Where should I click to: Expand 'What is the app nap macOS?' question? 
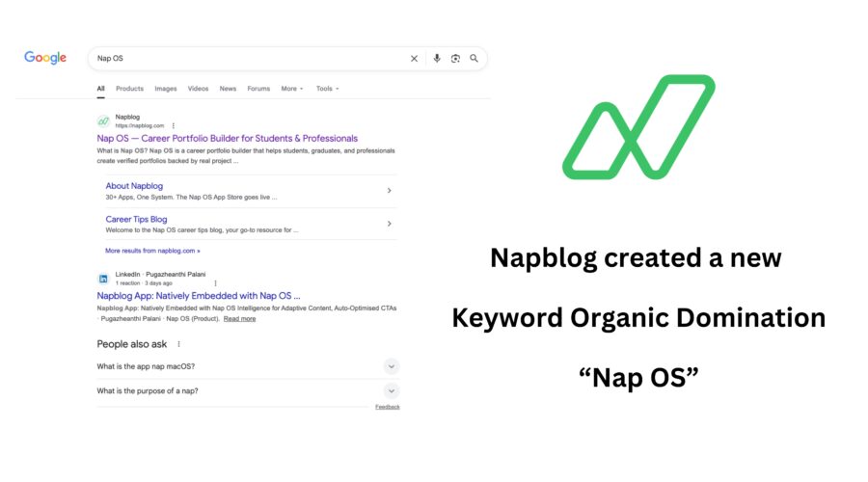[x=392, y=366]
